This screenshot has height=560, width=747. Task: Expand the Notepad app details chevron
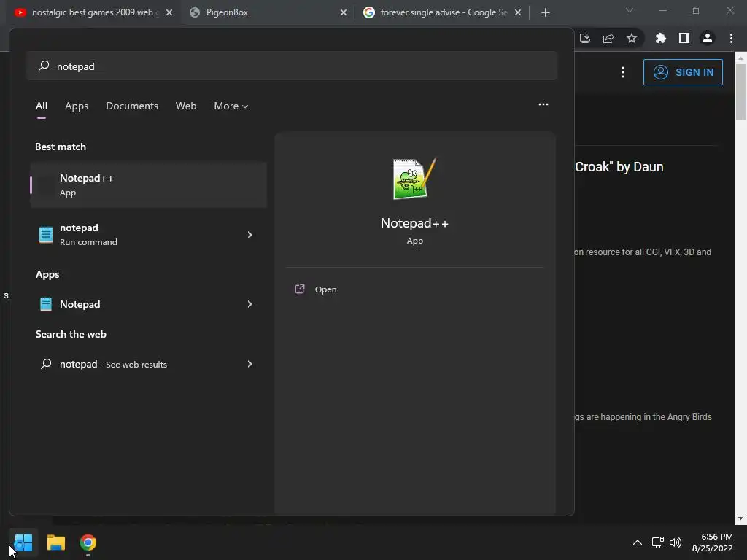coord(249,304)
